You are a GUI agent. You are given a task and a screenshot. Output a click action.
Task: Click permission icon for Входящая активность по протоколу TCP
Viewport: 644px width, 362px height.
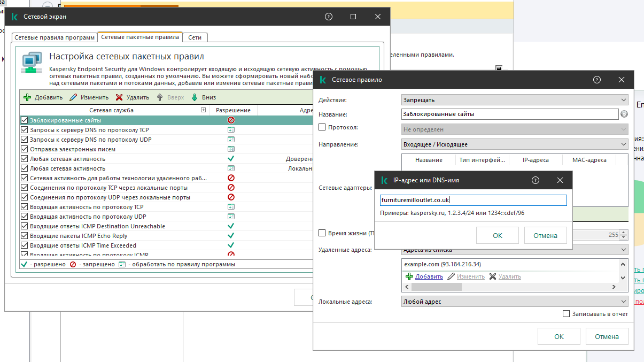pyautogui.click(x=231, y=207)
